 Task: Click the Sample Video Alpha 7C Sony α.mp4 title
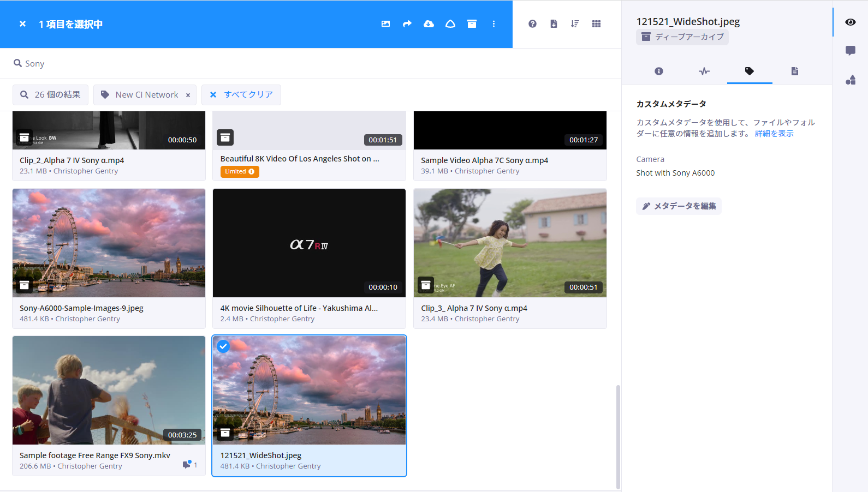[484, 160]
